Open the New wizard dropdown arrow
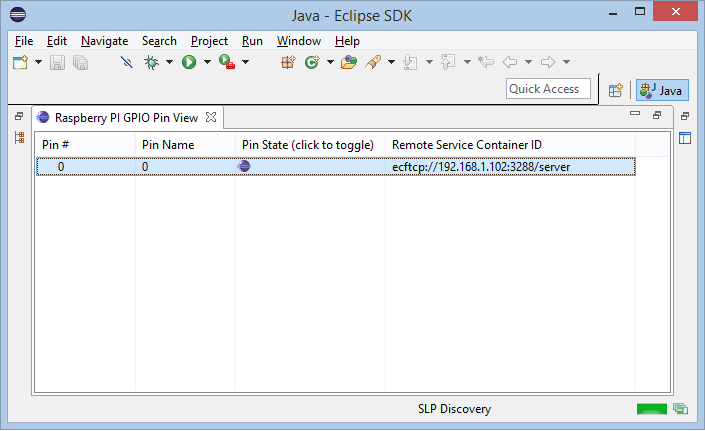 coord(39,62)
